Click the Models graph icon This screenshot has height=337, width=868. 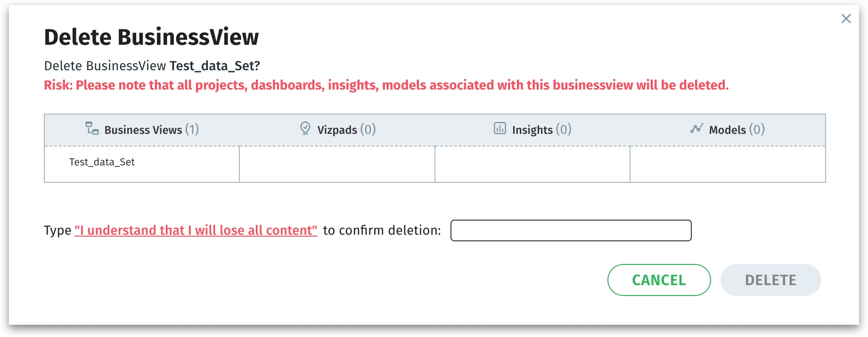pyautogui.click(x=696, y=128)
